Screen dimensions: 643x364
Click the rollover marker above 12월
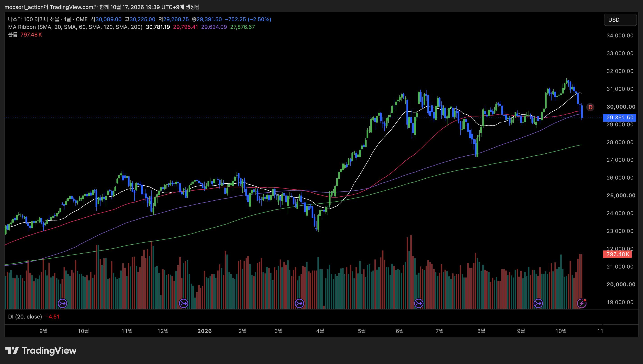(x=183, y=303)
